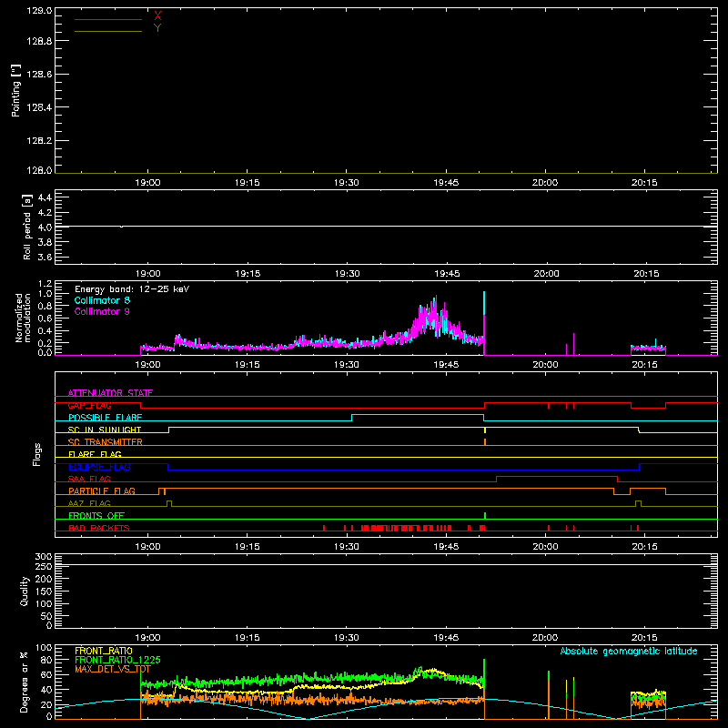The width and height of the screenshot is (728, 728).
Task: Click the 19:00 time label under the Quality plot
Action: coord(147,638)
